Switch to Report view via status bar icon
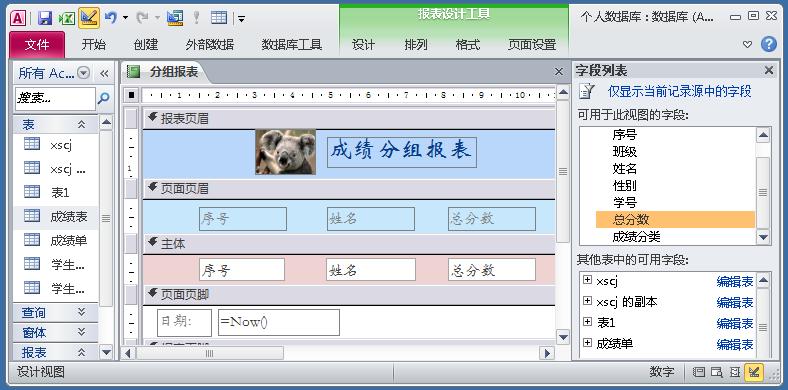Viewport: 788px width, 390px height. (x=699, y=372)
